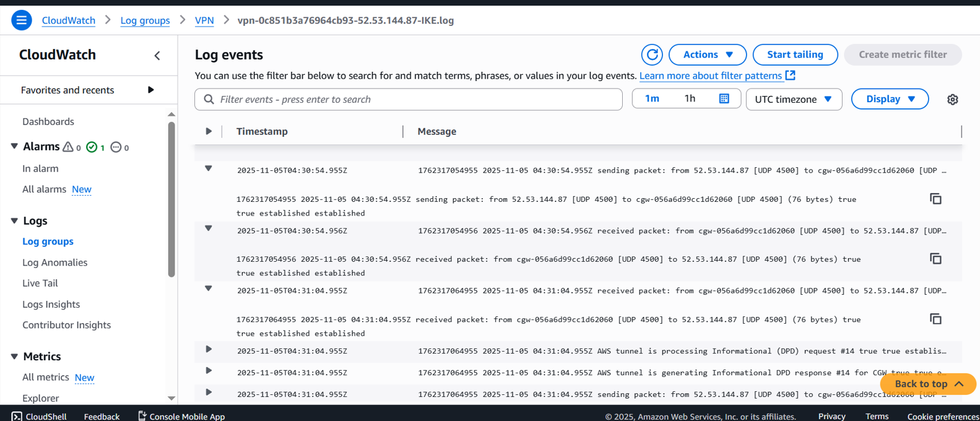
Task: Open log events settings gear
Action: coord(952,99)
